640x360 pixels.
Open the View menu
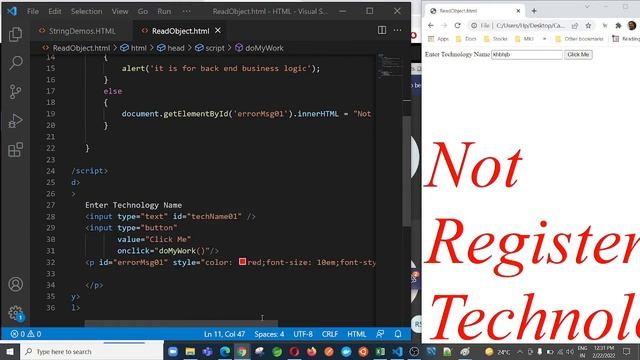(120, 11)
